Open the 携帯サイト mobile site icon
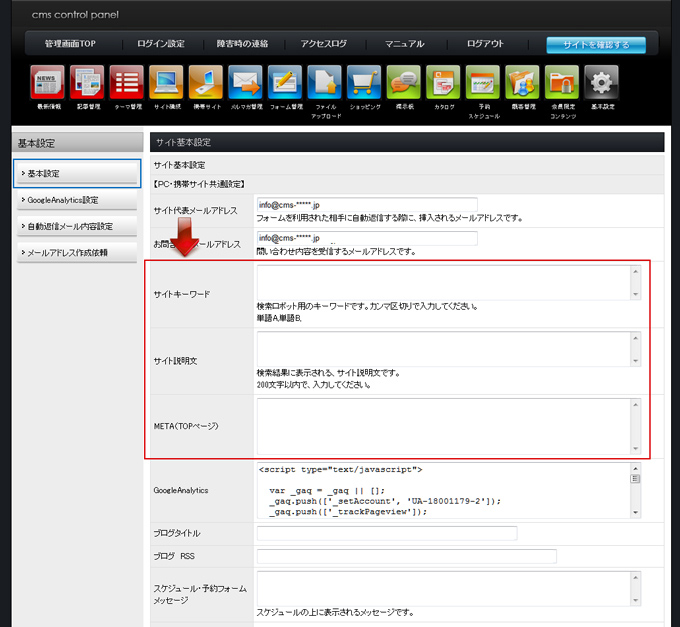Screen dimensions: 680x627 click(206, 82)
